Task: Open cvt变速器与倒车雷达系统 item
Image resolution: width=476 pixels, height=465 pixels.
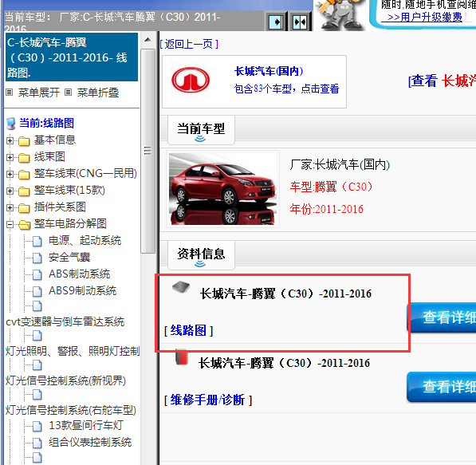Action: point(65,322)
